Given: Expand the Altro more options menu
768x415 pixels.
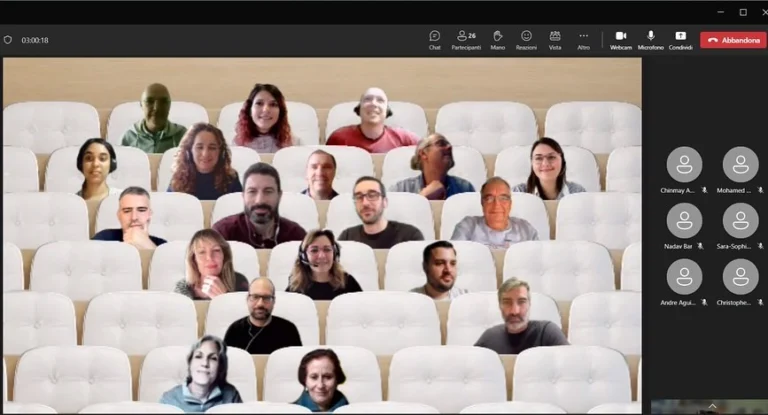Looking at the screenshot, I should tap(584, 39).
